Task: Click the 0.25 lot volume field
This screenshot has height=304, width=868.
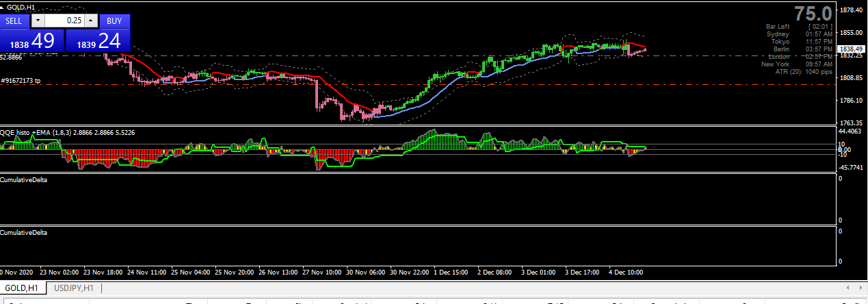Action: (64, 21)
